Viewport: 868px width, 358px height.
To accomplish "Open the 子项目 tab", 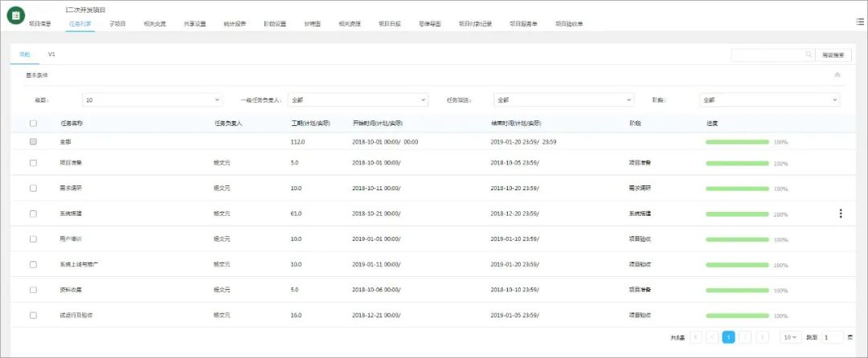I will coord(117,24).
